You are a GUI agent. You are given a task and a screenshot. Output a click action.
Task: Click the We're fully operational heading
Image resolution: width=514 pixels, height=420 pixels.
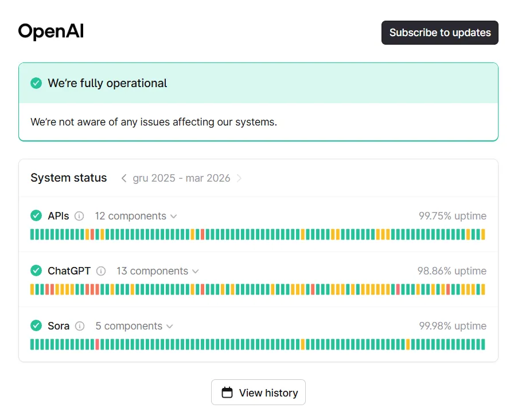(x=107, y=83)
